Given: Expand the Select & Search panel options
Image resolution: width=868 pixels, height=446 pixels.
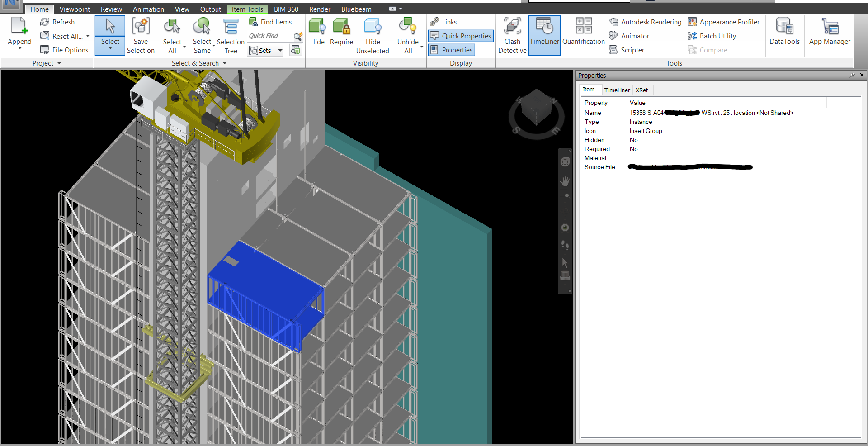Looking at the screenshot, I should 224,63.
